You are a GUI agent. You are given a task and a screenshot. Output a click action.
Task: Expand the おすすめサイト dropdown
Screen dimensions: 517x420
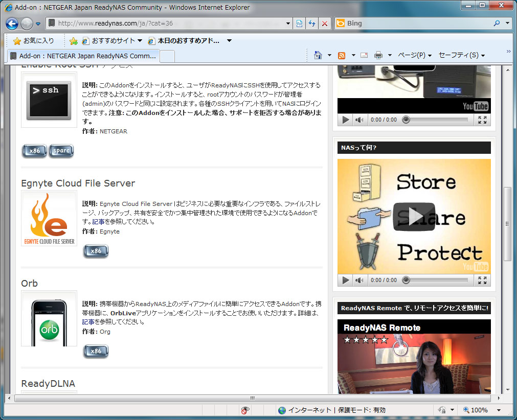140,41
